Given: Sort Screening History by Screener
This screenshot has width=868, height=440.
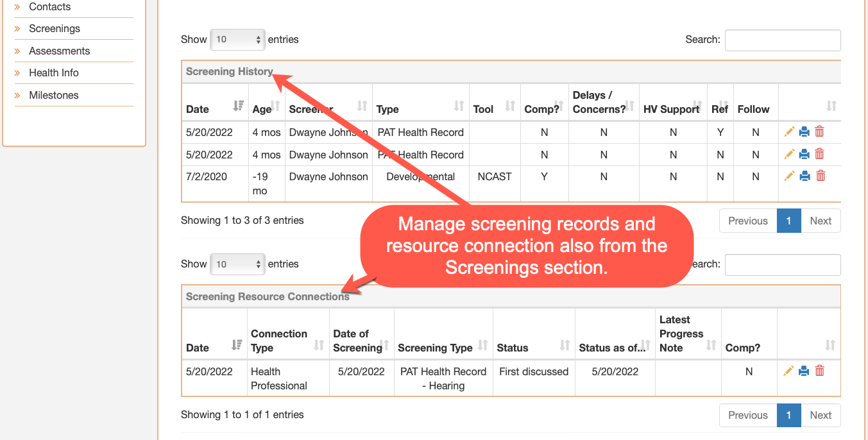Looking at the screenshot, I should 328,102.
